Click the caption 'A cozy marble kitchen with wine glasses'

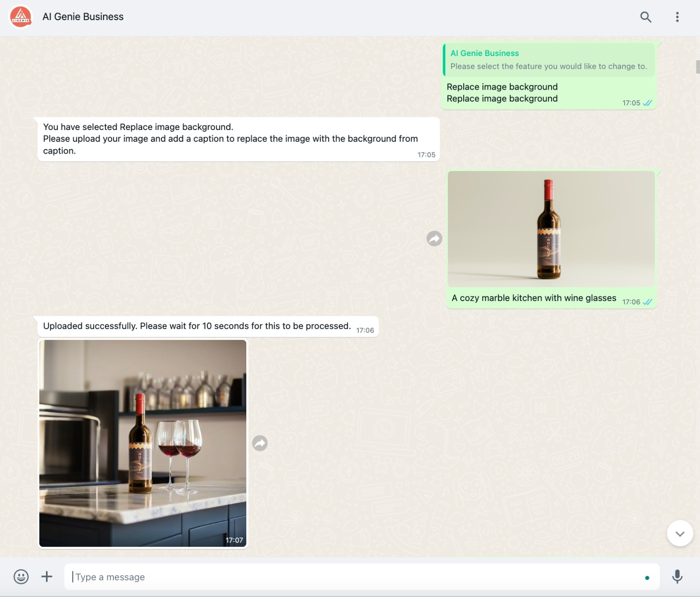pos(534,298)
